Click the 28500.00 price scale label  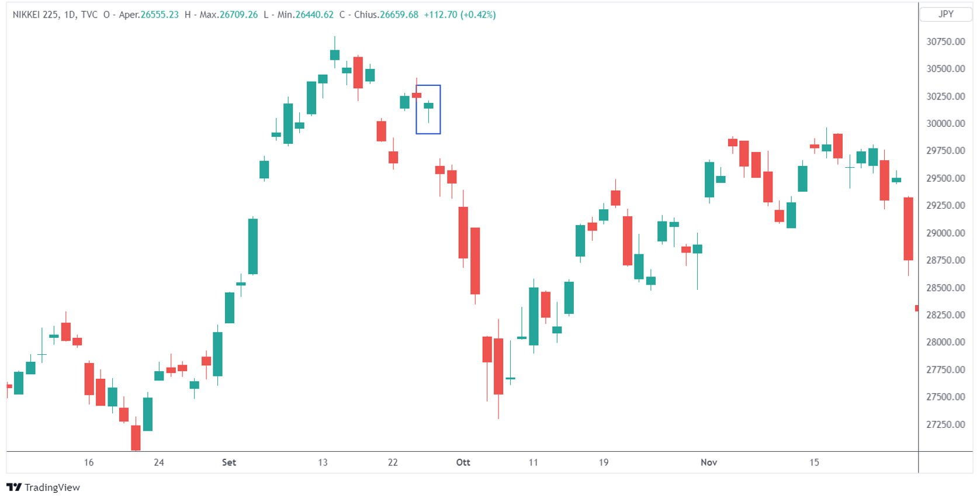click(946, 288)
